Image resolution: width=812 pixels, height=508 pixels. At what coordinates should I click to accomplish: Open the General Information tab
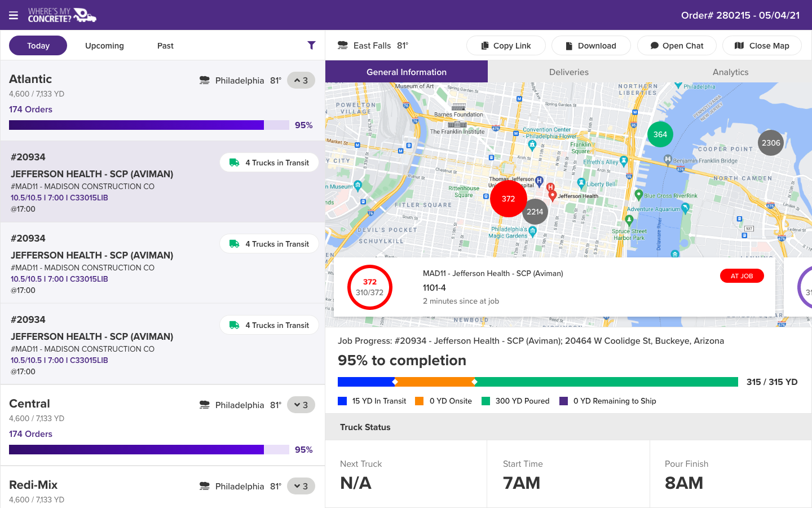[407, 72]
